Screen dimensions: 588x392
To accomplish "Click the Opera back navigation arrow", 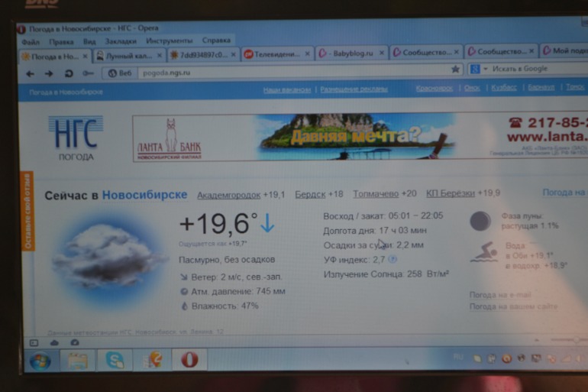I will 31,73.
